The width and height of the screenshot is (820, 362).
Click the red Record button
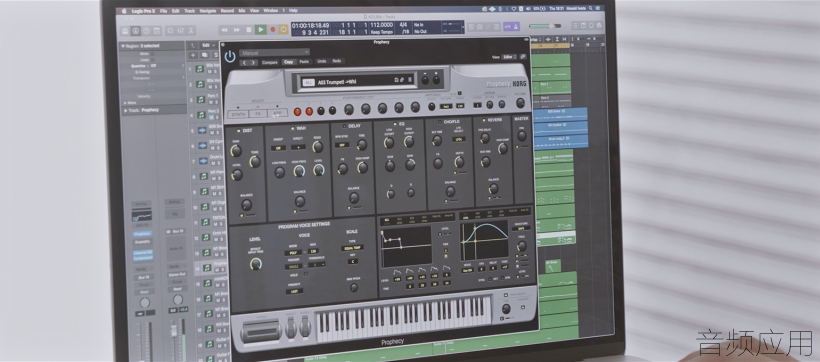272,30
